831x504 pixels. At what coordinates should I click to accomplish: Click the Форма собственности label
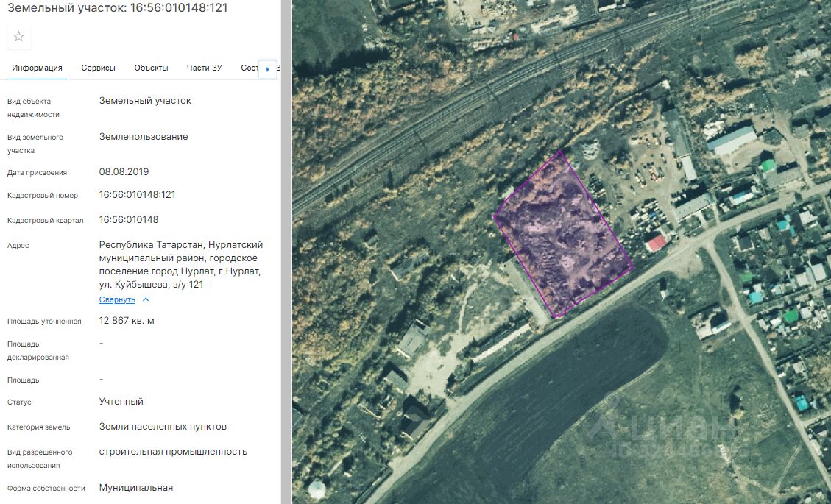tap(46, 488)
